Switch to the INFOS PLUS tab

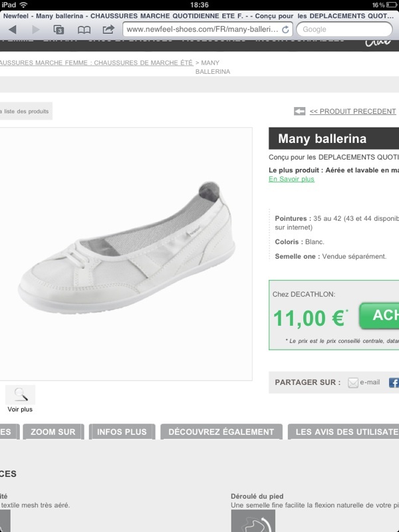[x=122, y=432]
